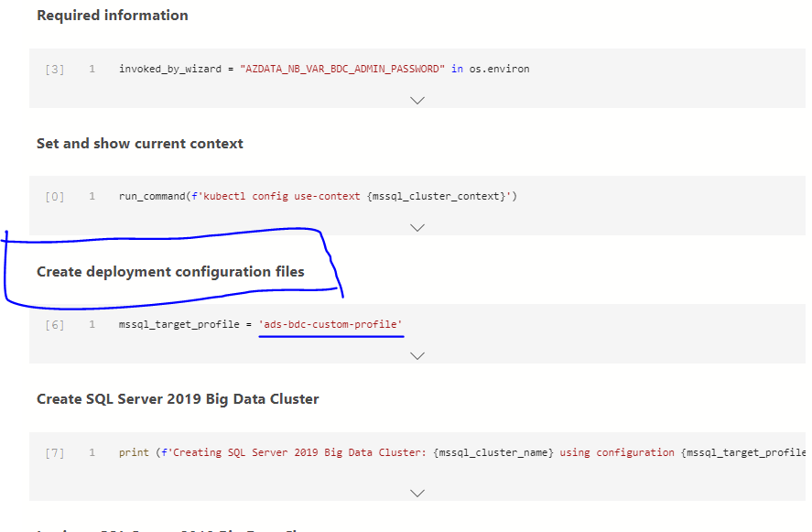Click line number 1 in the [3] cell
Viewport: 812px width, 532px height.
click(92, 69)
